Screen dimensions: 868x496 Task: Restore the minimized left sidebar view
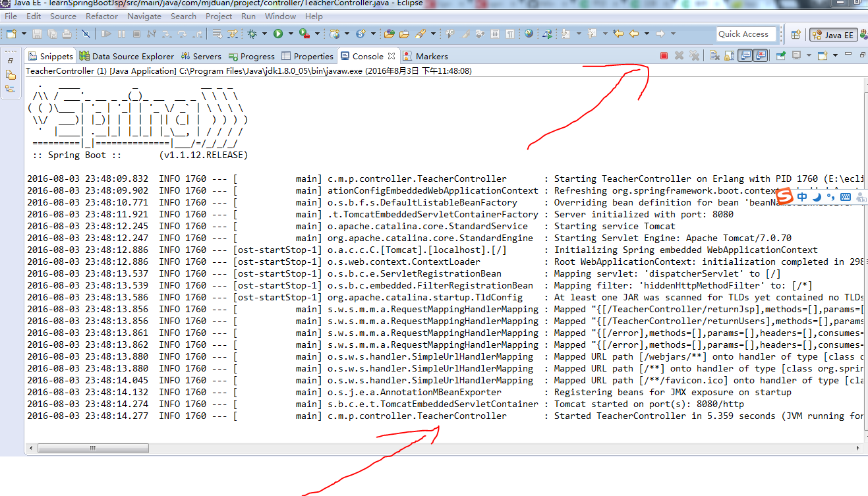(11, 61)
